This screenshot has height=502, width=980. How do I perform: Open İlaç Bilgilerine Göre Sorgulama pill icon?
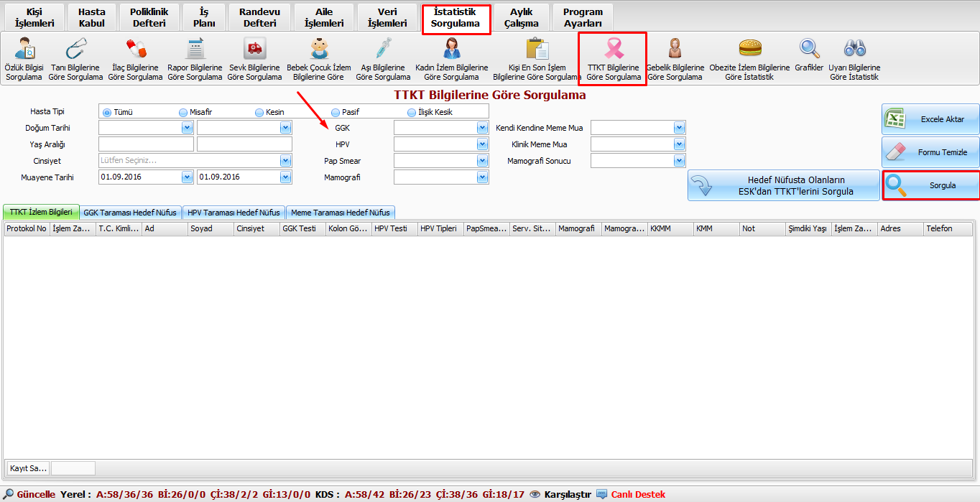point(135,50)
